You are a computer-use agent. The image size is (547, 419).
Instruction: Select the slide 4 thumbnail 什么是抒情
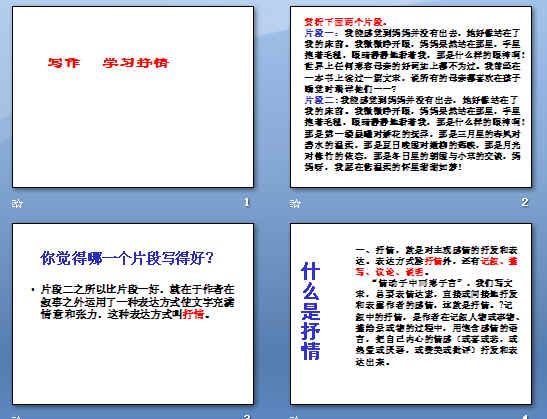click(411, 314)
